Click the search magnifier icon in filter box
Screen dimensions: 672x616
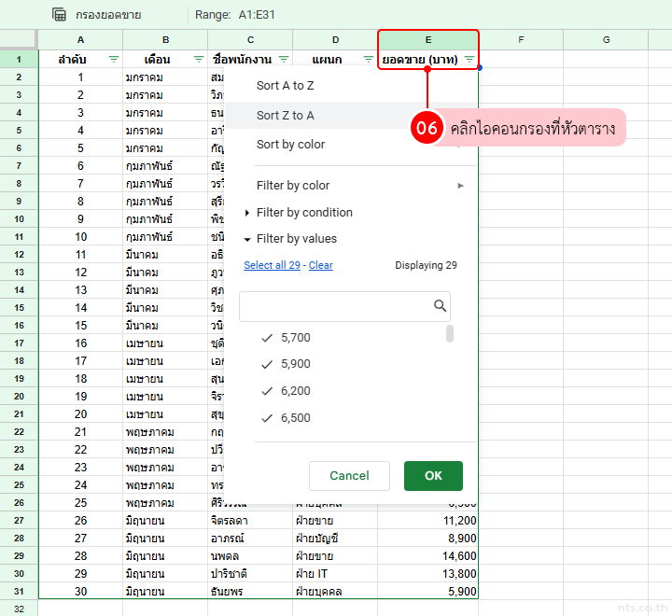tap(440, 306)
